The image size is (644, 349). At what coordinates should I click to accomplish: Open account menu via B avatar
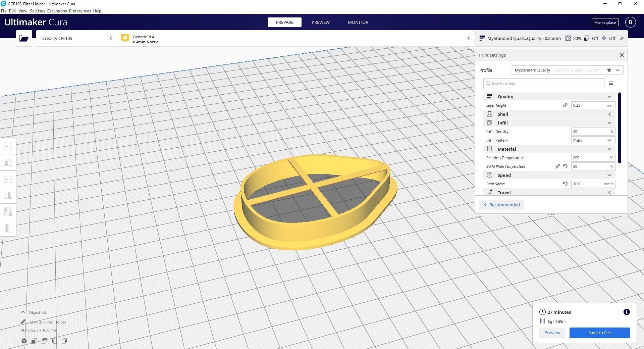click(630, 22)
